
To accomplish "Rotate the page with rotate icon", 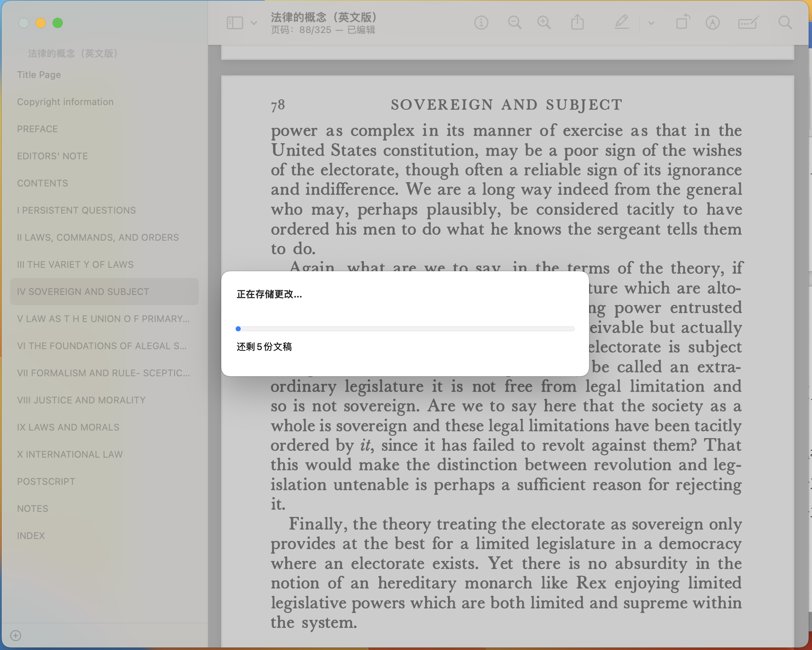I will pyautogui.click(x=682, y=23).
